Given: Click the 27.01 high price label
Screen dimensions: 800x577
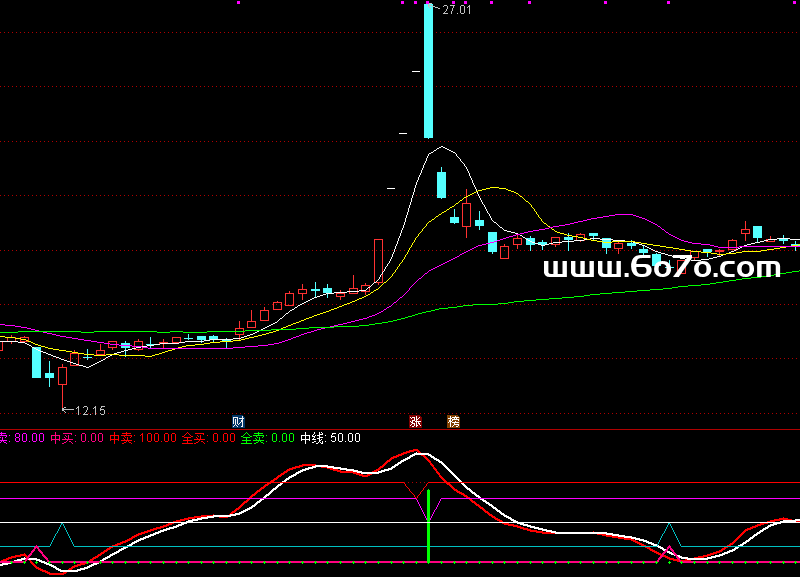Looking at the screenshot, I should tap(457, 10).
